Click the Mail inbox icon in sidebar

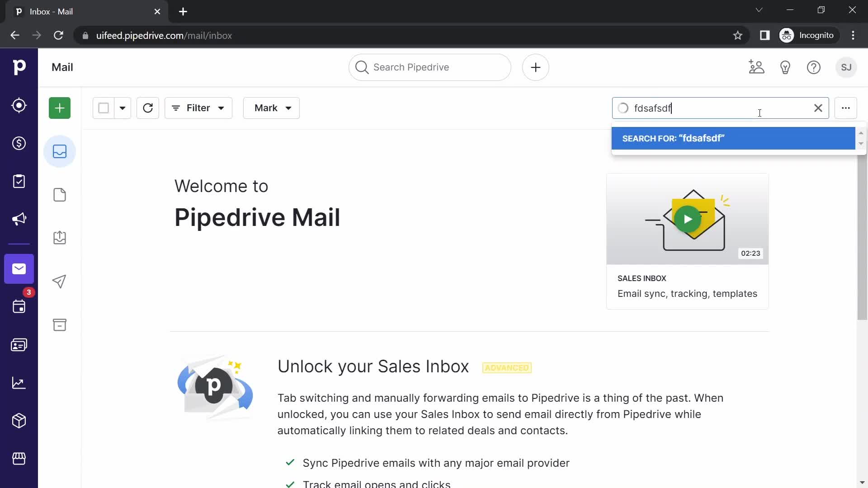click(x=60, y=151)
